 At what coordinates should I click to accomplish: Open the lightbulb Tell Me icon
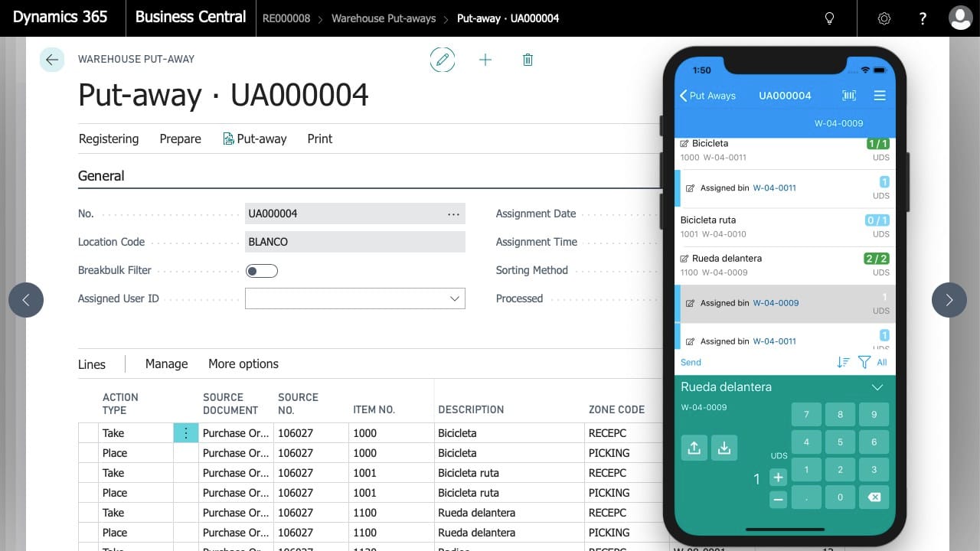pyautogui.click(x=829, y=18)
